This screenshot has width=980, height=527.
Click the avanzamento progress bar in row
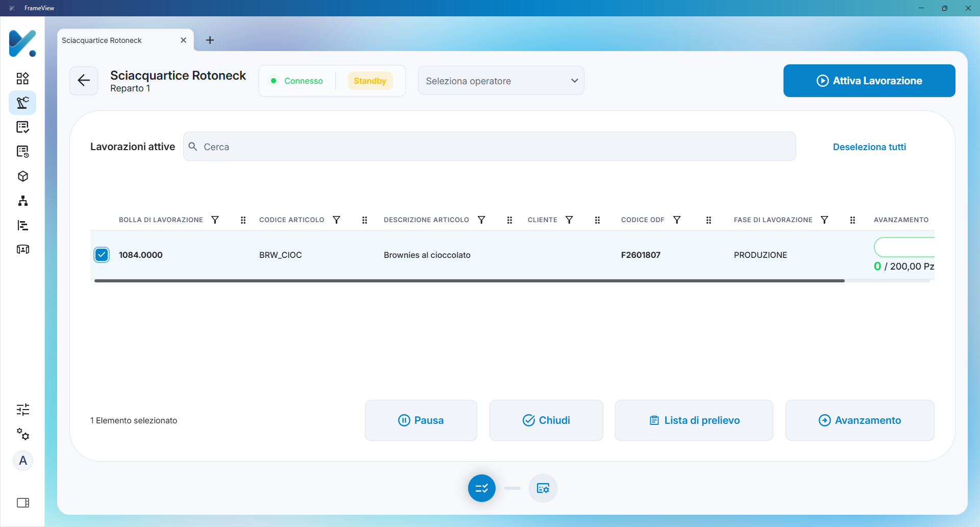[x=904, y=247]
